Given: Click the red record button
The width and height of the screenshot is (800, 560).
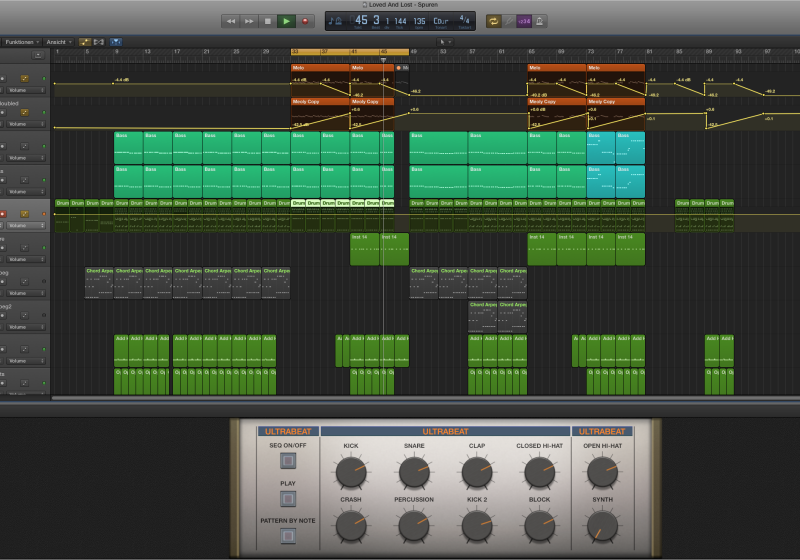Looking at the screenshot, I should pyautogui.click(x=306, y=20).
